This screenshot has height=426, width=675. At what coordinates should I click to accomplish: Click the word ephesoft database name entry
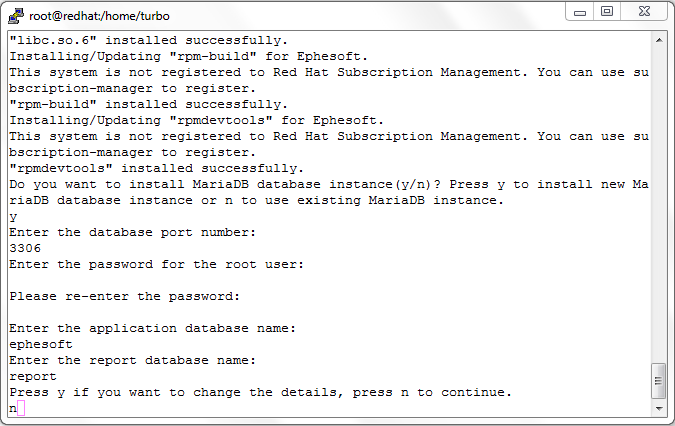41,344
